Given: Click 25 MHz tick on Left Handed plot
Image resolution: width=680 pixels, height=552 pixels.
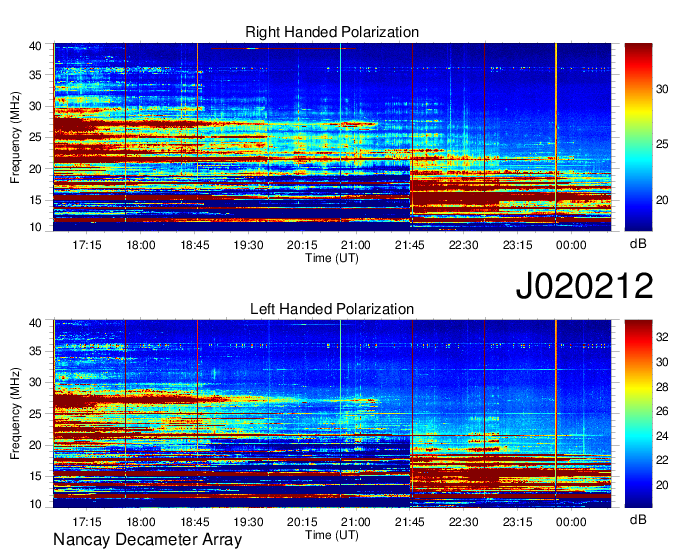Looking at the screenshot, I should 35,414.
